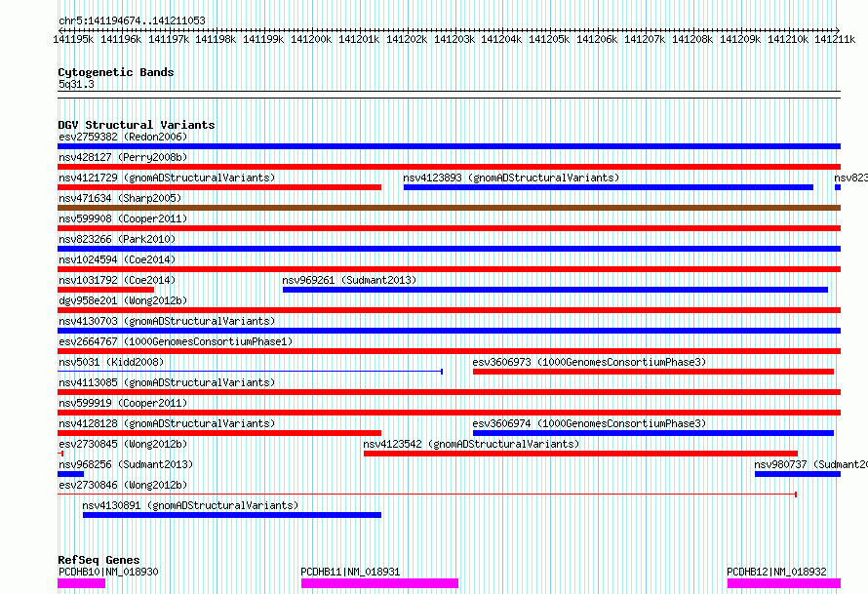Click the esv2664767 1000GenomesConsortiumPhase1 label

click(176, 341)
